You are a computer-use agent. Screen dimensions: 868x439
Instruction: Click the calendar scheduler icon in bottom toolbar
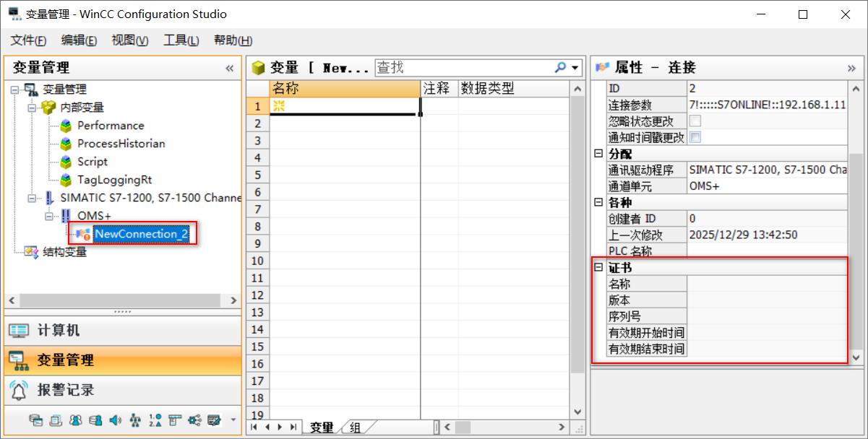pos(215,420)
